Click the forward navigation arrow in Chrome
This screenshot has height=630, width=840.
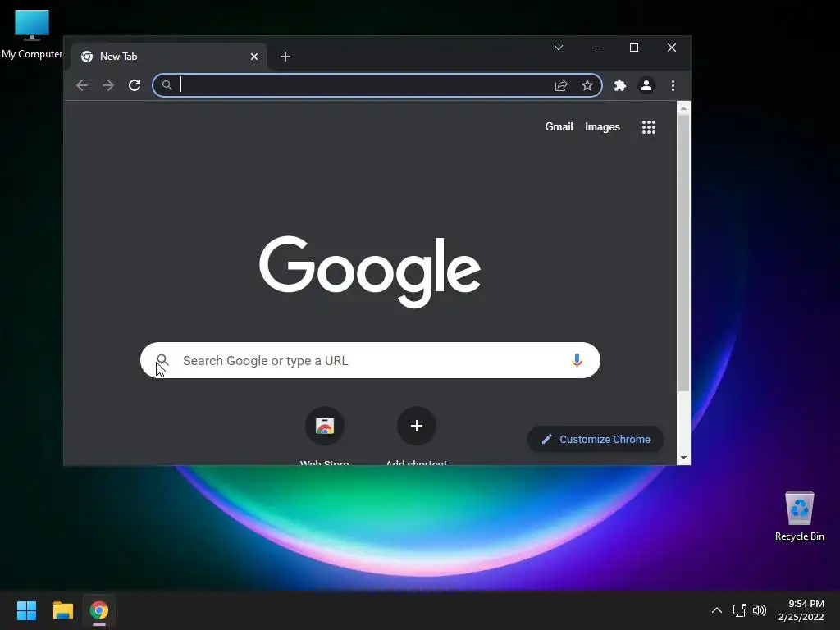pos(108,85)
